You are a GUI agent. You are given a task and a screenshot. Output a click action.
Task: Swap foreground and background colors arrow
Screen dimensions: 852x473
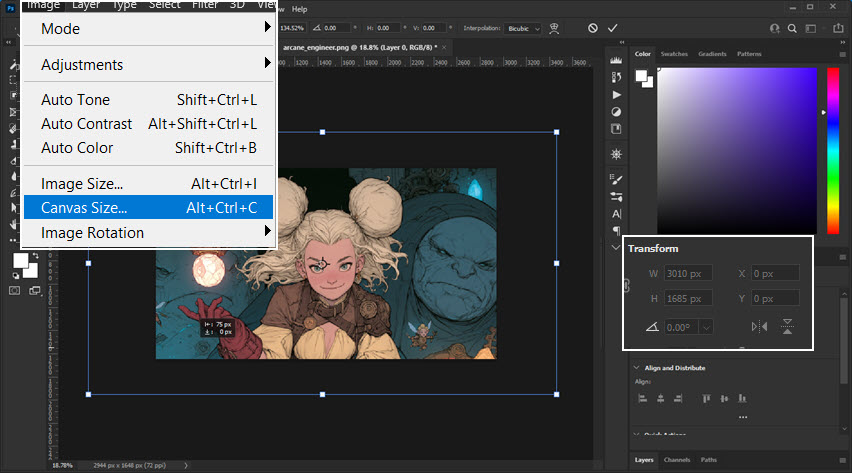36,255
